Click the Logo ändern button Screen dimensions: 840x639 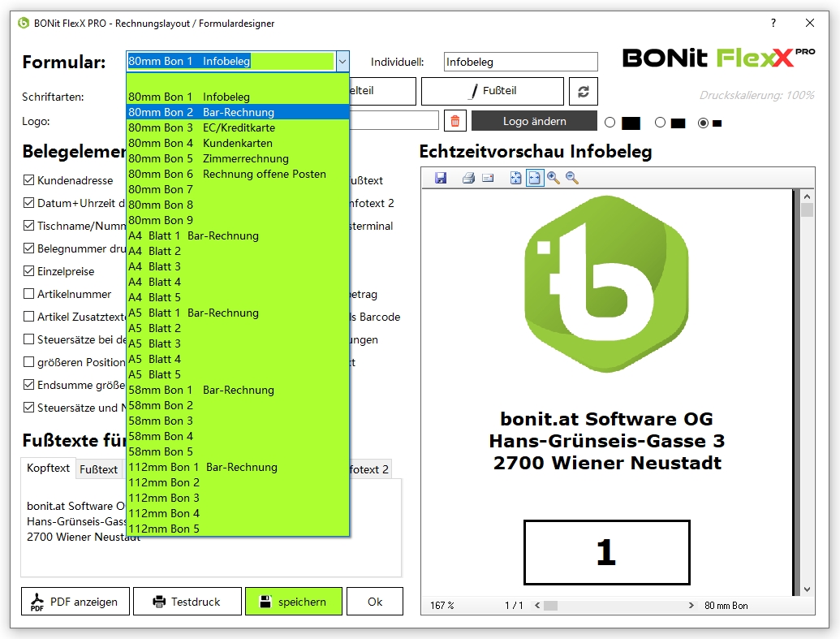coord(534,121)
